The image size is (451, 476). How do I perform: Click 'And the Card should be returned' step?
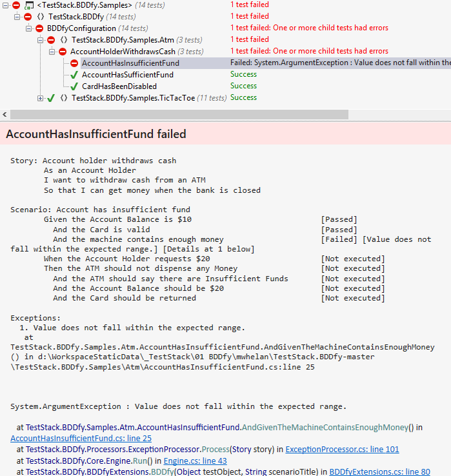pos(125,298)
